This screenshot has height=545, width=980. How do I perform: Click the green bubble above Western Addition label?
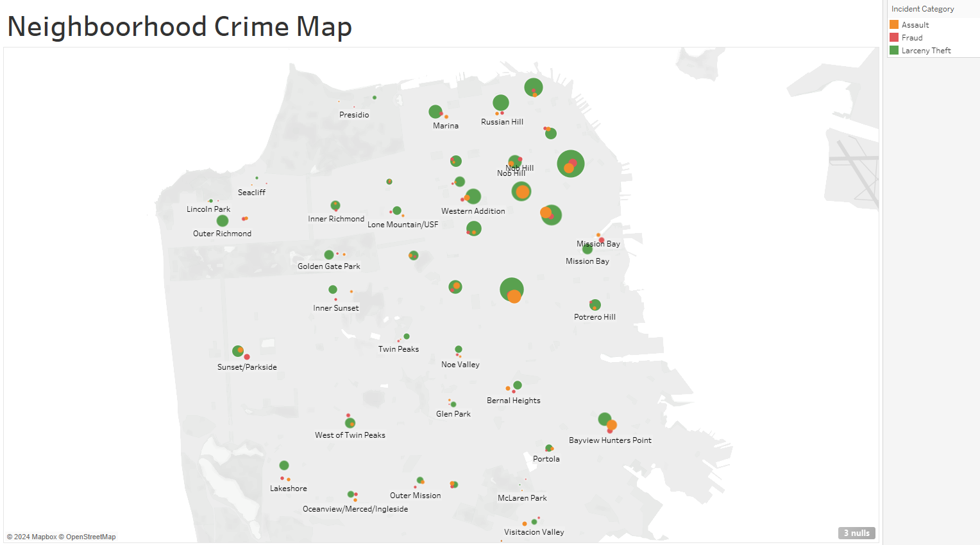pyautogui.click(x=473, y=196)
